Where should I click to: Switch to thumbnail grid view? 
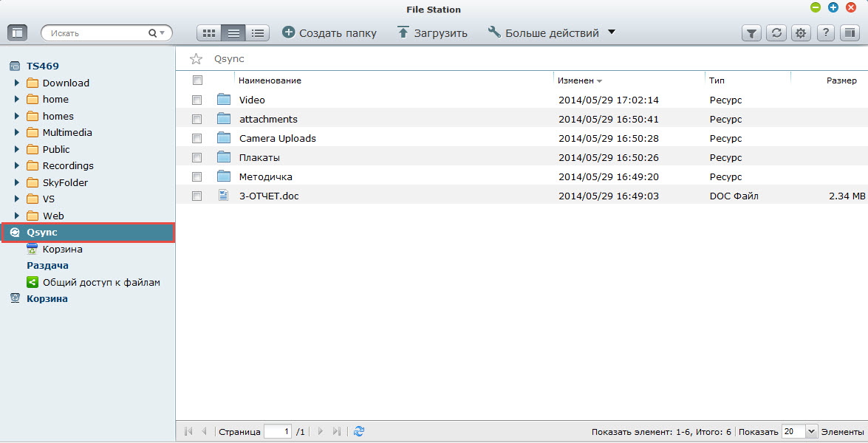(209, 33)
